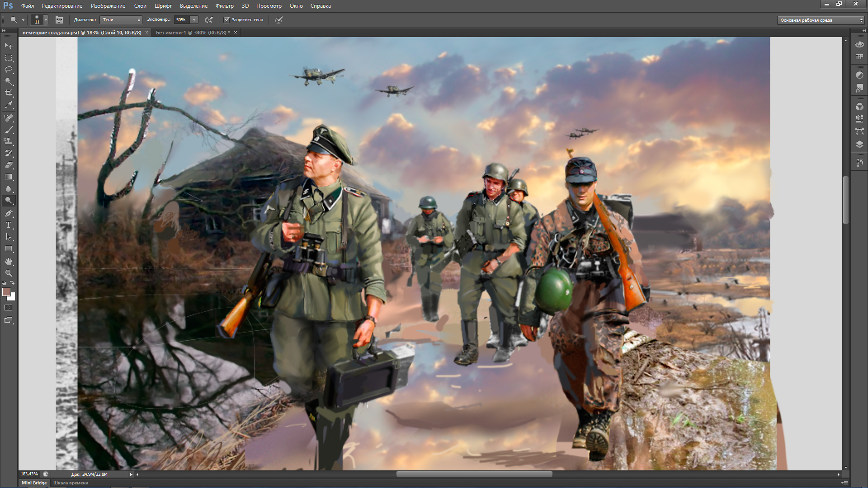The width and height of the screenshot is (868, 488).
Task: Open the History panel icon
Action: (x=859, y=162)
